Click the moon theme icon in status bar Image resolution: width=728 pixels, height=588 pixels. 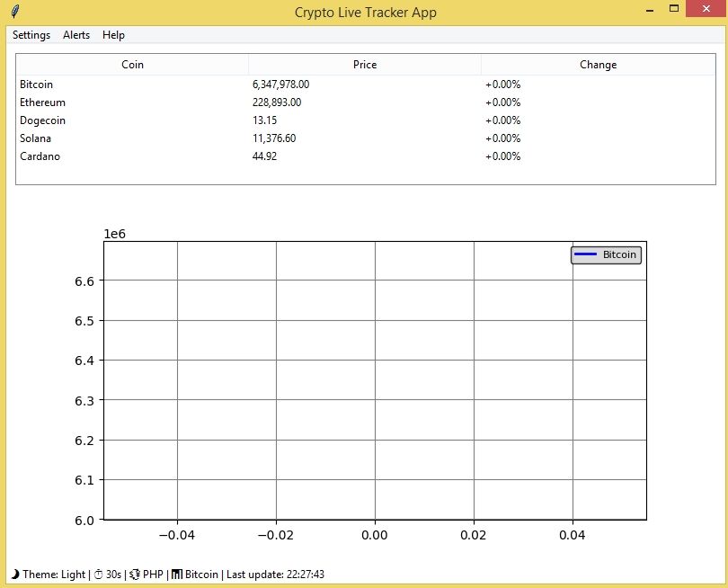[15, 575]
